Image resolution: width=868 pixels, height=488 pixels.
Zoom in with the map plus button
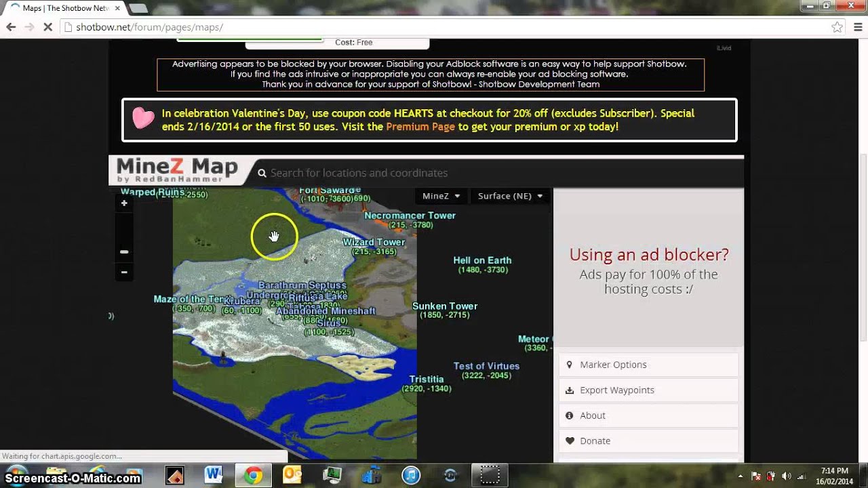124,203
